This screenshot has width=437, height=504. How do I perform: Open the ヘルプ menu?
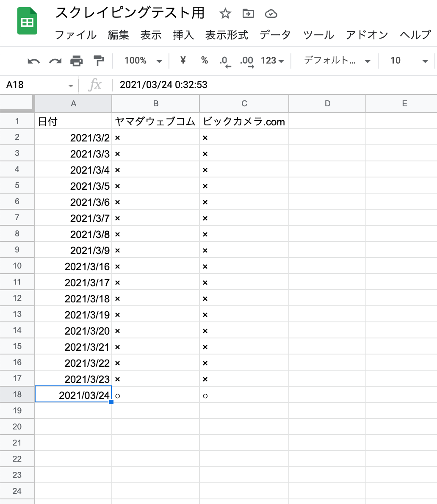[415, 35]
